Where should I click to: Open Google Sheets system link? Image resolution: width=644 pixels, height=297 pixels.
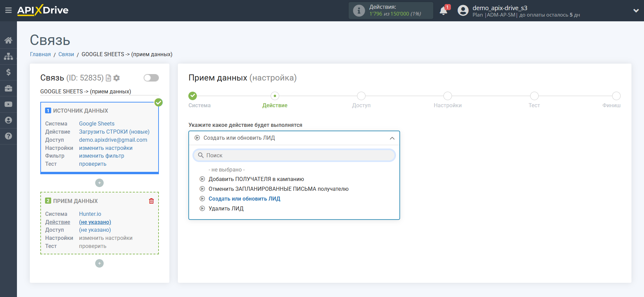(97, 123)
